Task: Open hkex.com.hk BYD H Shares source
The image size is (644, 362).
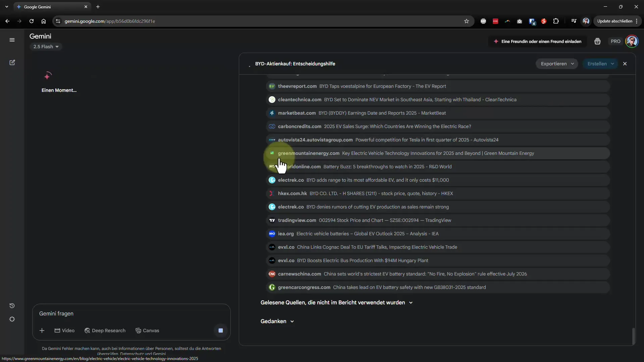Action: [438, 193]
